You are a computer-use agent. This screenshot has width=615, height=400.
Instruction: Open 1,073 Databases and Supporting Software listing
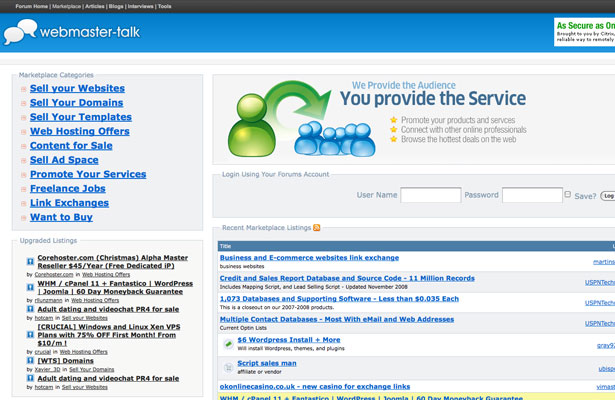coord(339,299)
